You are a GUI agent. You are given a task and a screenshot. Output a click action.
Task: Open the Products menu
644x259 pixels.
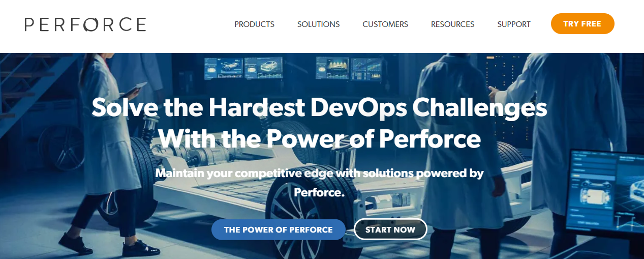coord(254,24)
